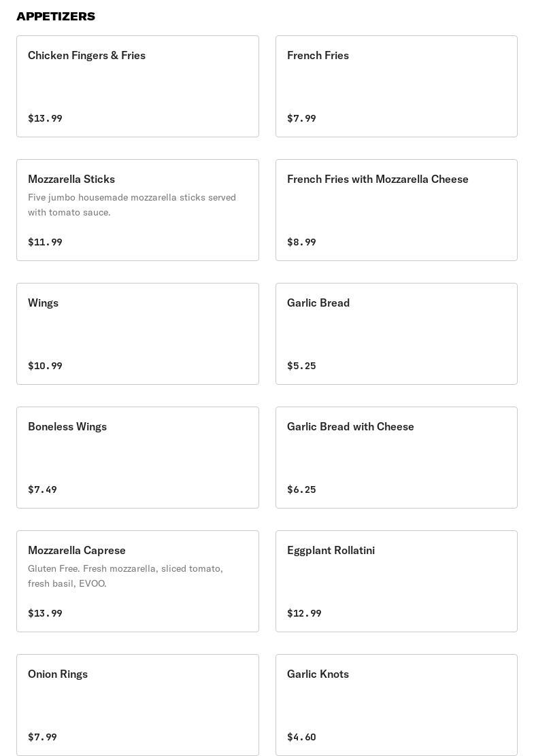Click the $13.99 price on Chicken Fingers

[x=45, y=118]
